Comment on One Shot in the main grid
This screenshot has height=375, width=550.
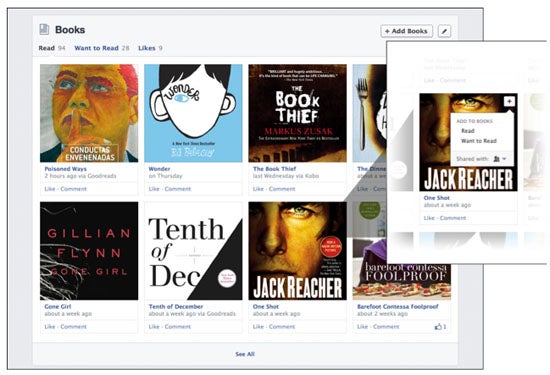282,327
